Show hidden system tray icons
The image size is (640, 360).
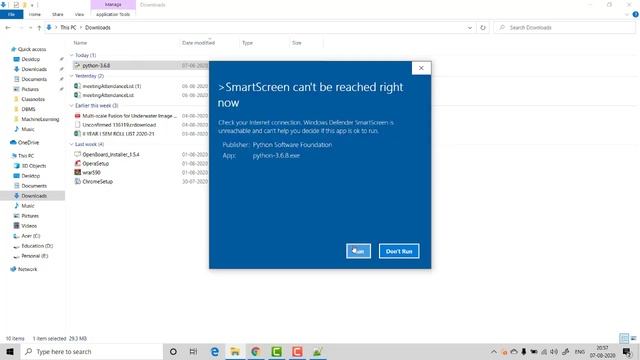[493, 351]
